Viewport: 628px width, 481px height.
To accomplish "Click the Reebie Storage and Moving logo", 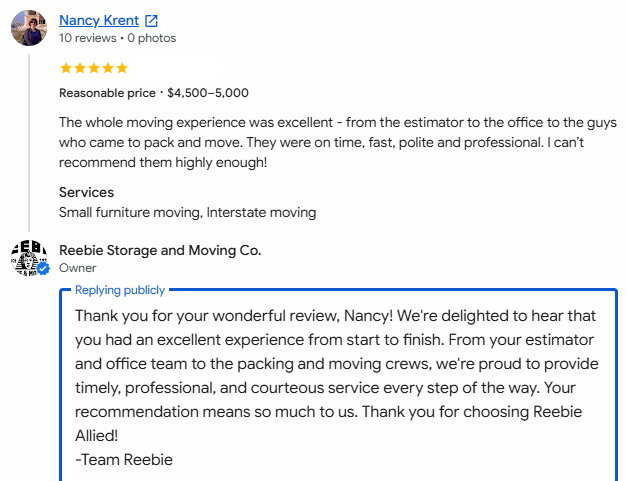I will pos(29,258).
